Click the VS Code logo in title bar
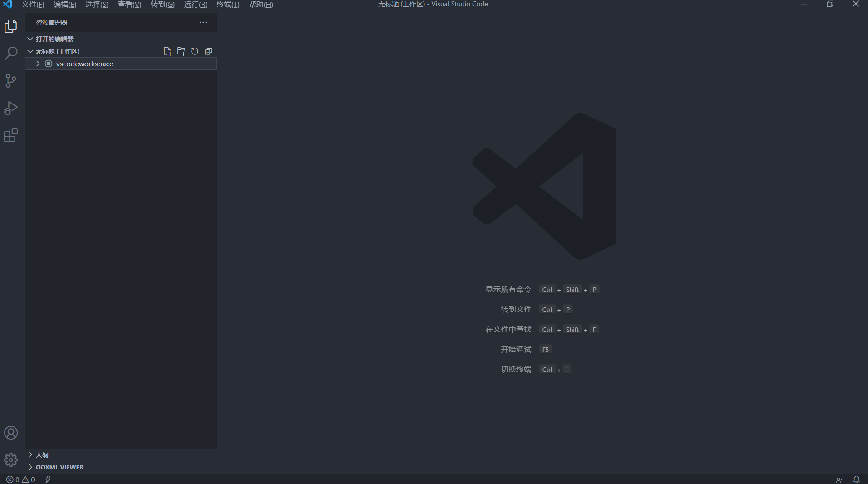The width and height of the screenshot is (868, 484). click(x=7, y=5)
